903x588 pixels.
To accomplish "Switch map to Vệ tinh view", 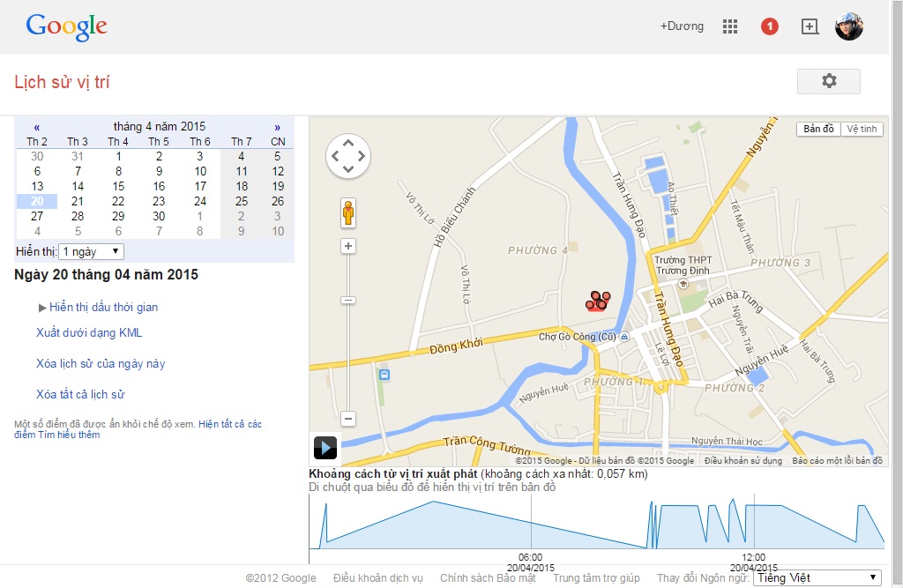I will coord(862,129).
